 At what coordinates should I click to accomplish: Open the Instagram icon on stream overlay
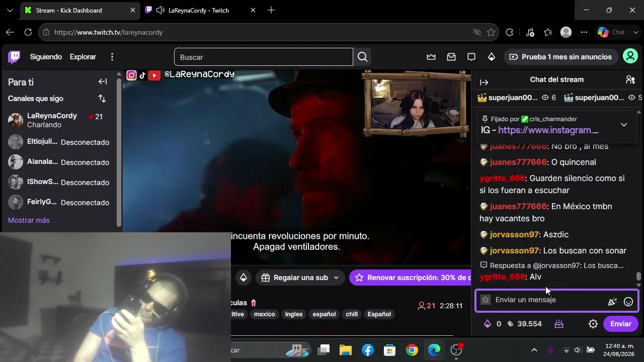coord(131,75)
